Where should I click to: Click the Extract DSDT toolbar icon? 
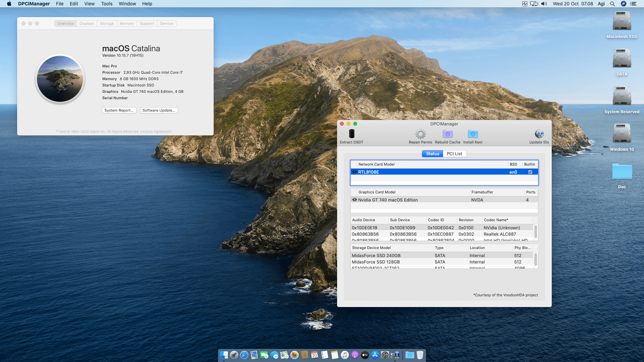tap(352, 134)
